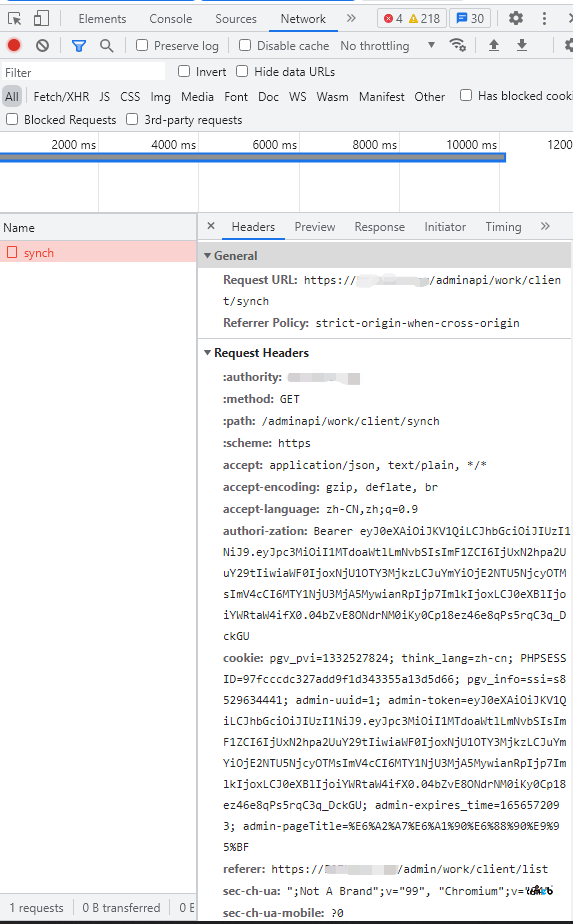Screen dimensions: 573x924
Task: Filter requests by WS
Action: click(298, 97)
